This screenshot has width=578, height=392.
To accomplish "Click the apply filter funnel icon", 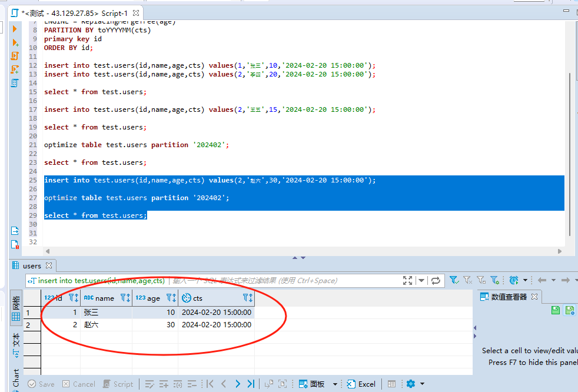I will [454, 281].
